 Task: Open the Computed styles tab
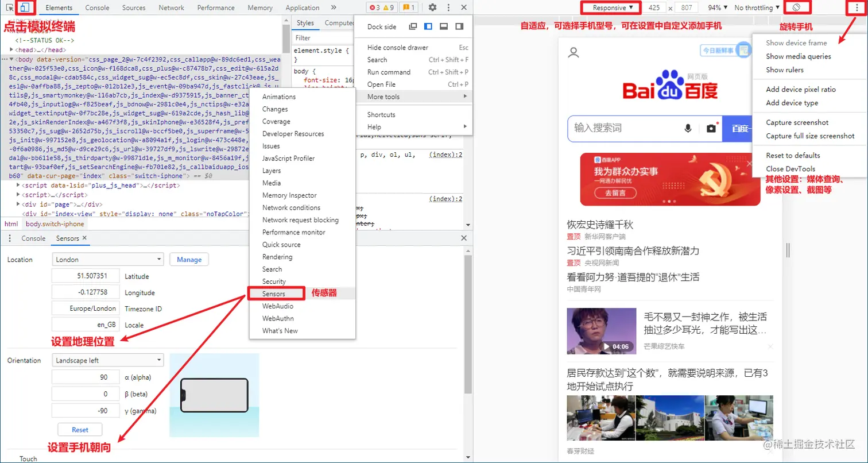339,23
